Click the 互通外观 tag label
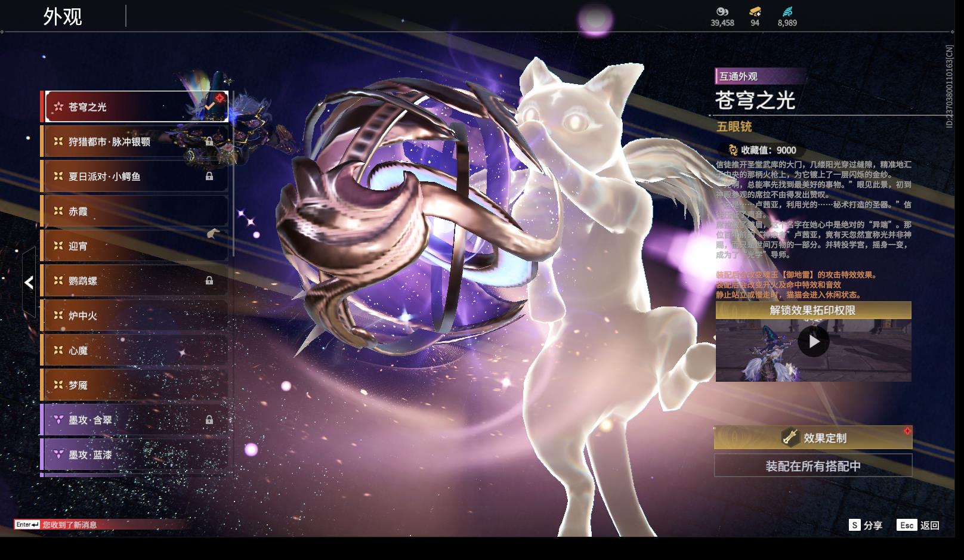 pyautogui.click(x=738, y=76)
